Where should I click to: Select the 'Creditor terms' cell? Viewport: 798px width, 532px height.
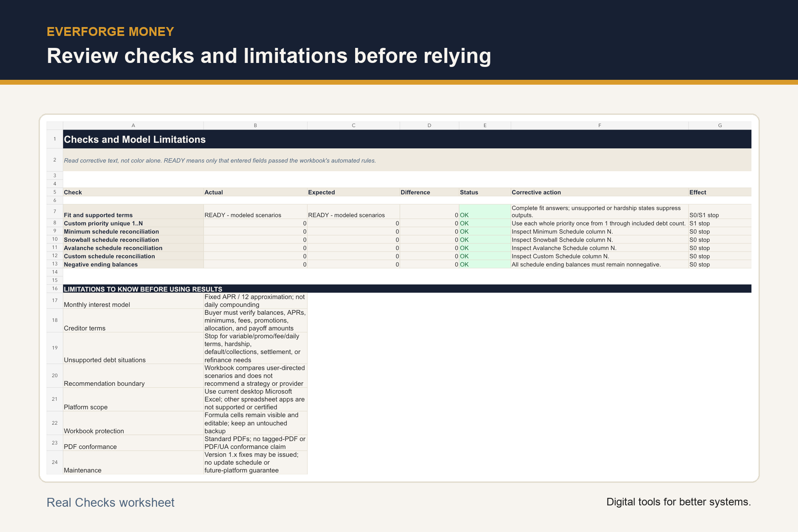tap(133, 321)
